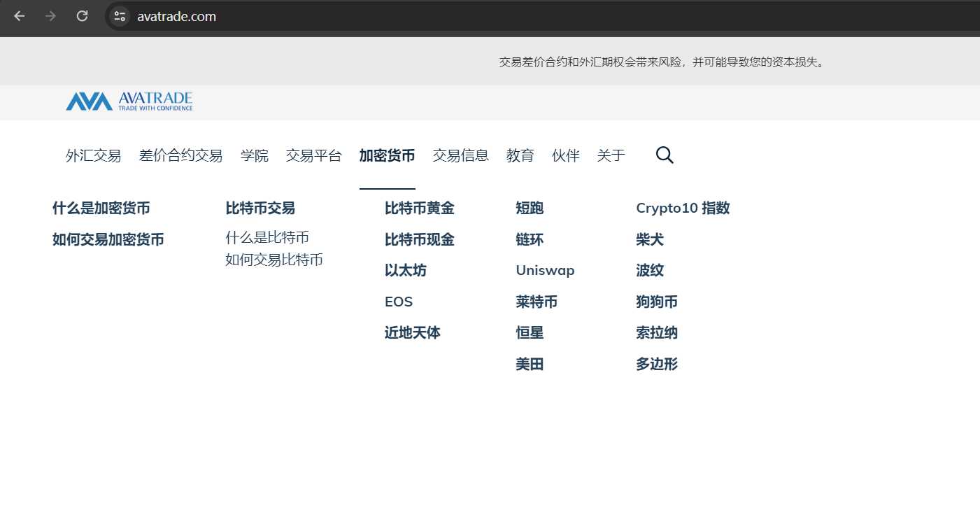Open 链环 link

click(530, 240)
